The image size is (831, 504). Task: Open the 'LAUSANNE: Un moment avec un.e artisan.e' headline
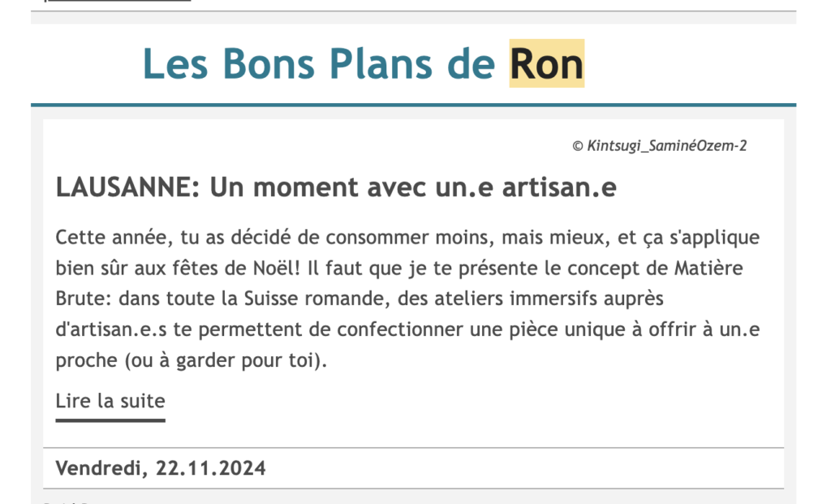click(x=336, y=187)
